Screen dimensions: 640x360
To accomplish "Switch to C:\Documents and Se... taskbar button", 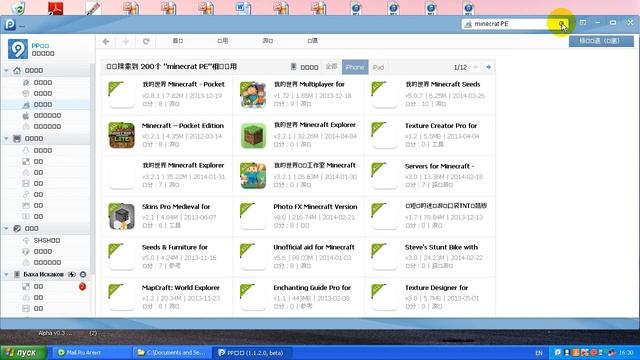I will pyautogui.click(x=171, y=353).
